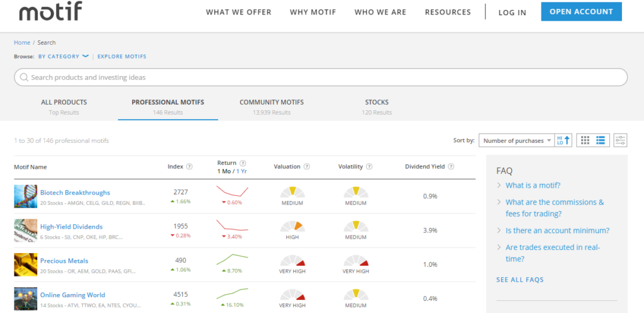Viewport: 644px width, 313px height.
Task: Switch return period to 1 Mo
Action: coord(224,171)
